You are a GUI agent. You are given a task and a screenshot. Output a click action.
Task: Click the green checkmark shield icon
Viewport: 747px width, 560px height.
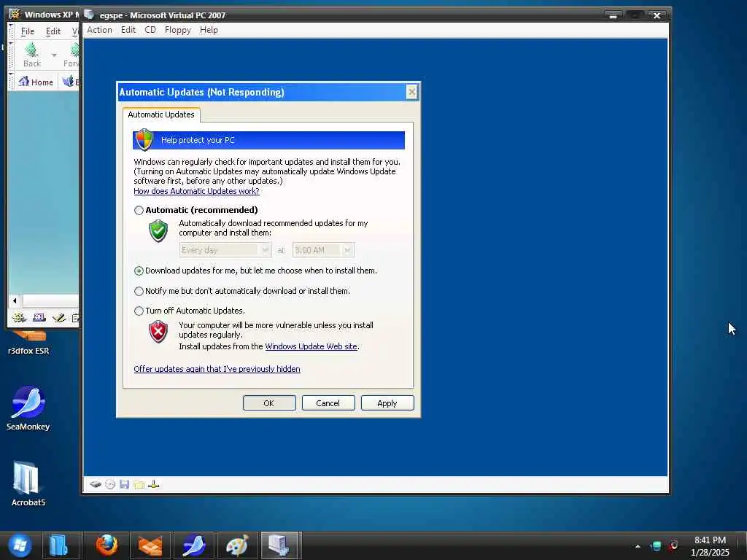pyautogui.click(x=158, y=231)
